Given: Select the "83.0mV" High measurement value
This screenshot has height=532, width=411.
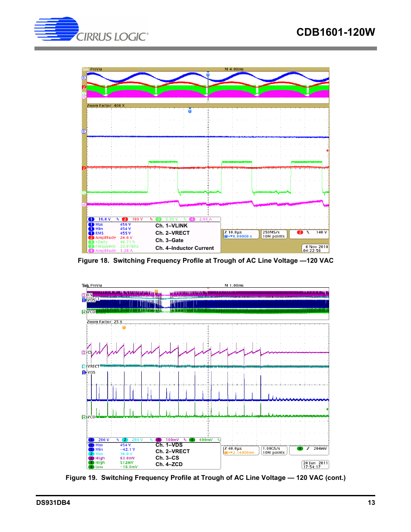Looking at the screenshot, I should click(128, 458).
